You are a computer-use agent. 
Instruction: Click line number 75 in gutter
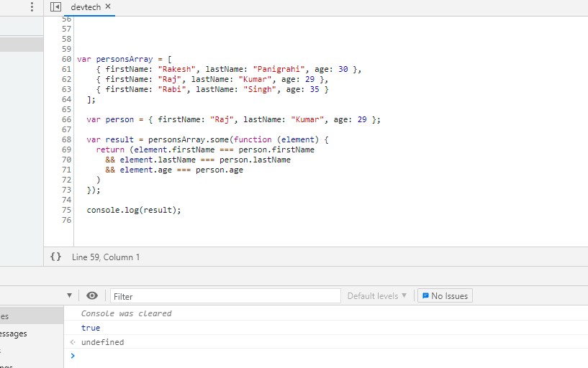pyautogui.click(x=66, y=210)
